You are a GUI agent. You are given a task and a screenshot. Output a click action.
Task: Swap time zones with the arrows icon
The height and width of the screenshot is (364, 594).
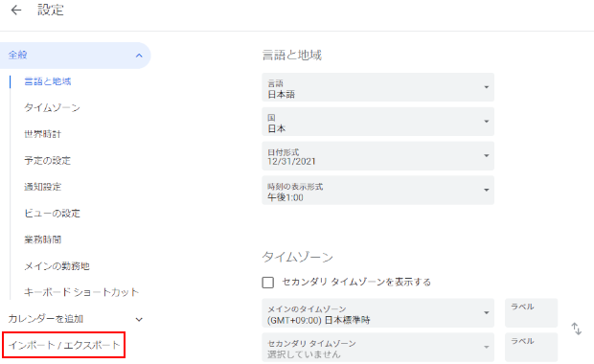[576, 329]
